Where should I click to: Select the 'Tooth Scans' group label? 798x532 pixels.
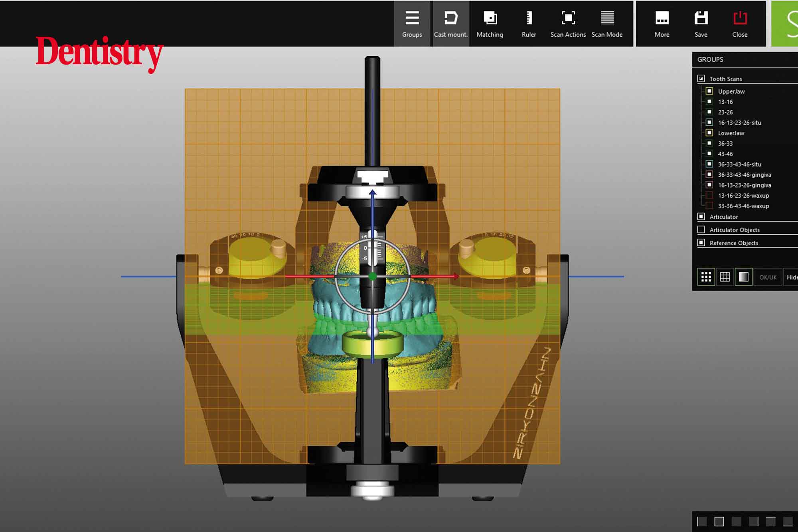click(725, 79)
